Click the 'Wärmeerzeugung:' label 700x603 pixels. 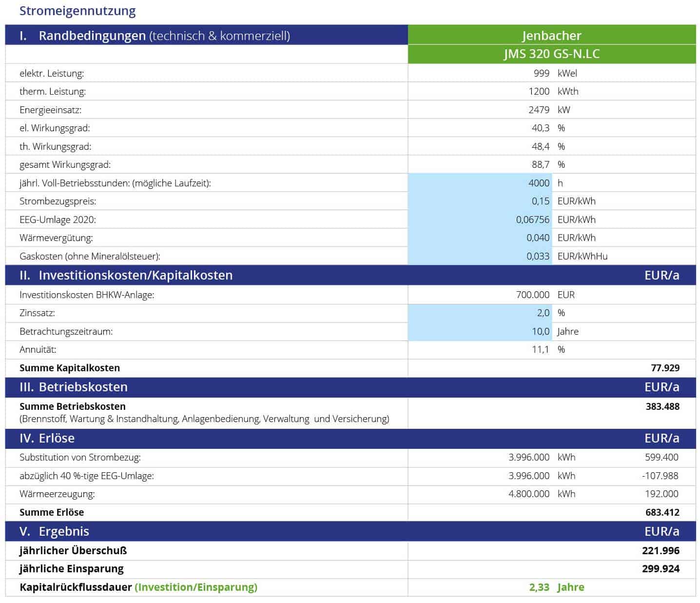[x=57, y=494]
